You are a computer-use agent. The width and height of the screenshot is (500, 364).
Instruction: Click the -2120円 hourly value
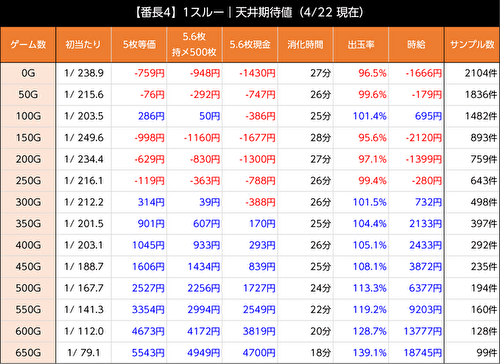pos(424,138)
